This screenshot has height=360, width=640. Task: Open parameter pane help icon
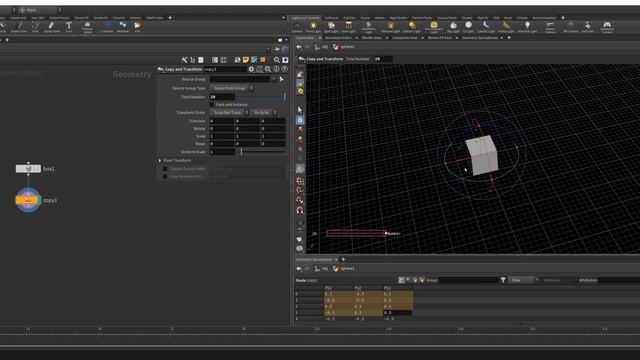click(x=284, y=69)
